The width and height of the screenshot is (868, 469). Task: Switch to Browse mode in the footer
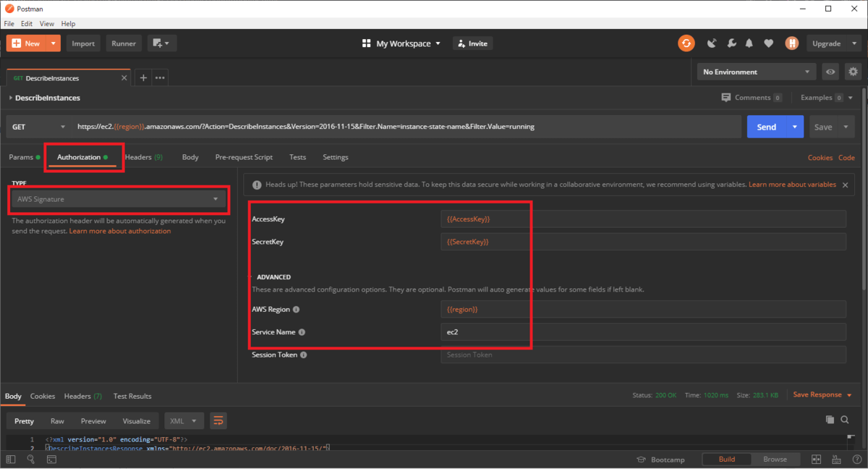pos(775,459)
